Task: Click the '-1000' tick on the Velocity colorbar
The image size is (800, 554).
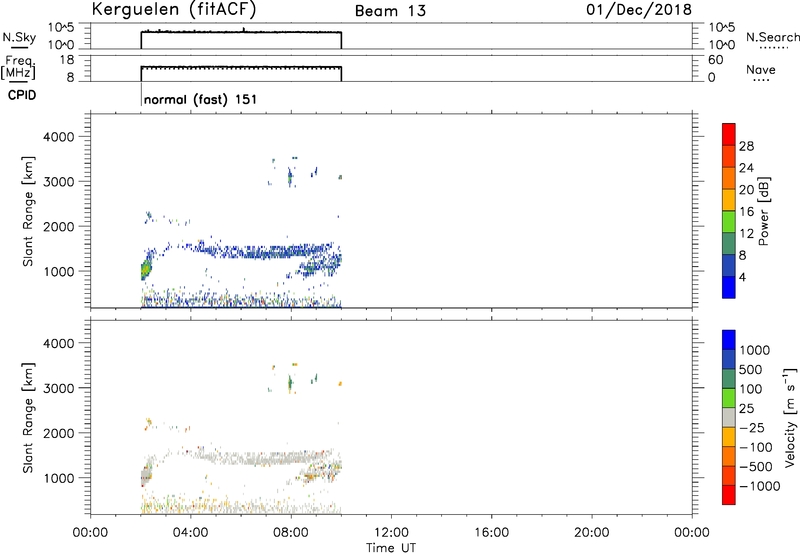Action: point(760,486)
